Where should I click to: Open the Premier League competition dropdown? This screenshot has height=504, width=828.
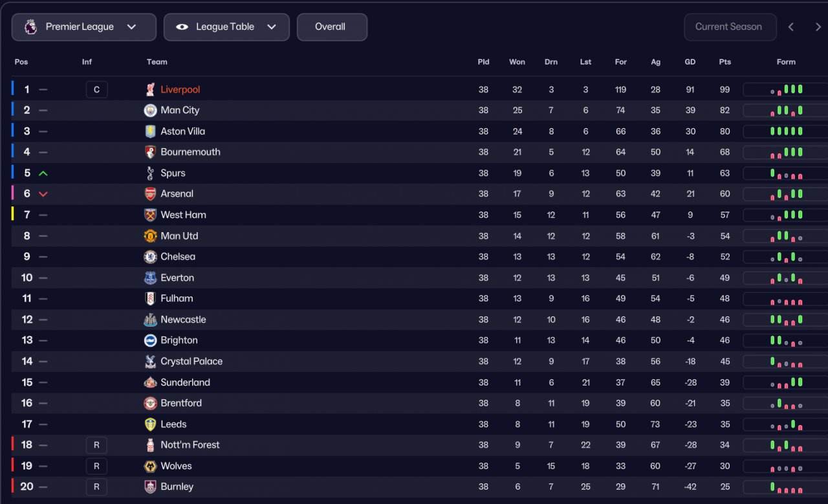tap(84, 27)
